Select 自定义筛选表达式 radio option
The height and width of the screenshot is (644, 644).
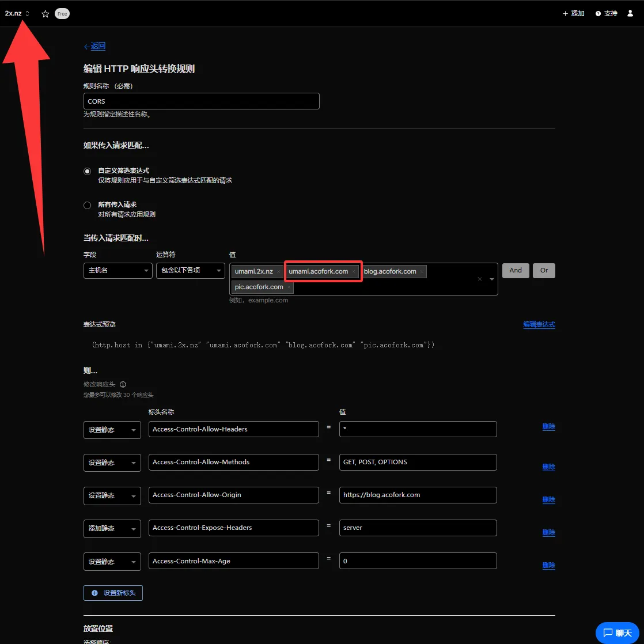(88, 171)
